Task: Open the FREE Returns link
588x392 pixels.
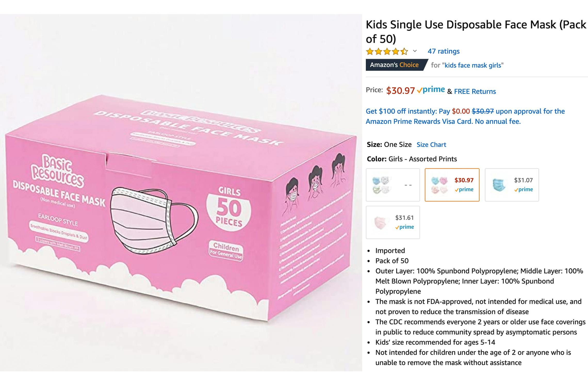Action: click(475, 91)
